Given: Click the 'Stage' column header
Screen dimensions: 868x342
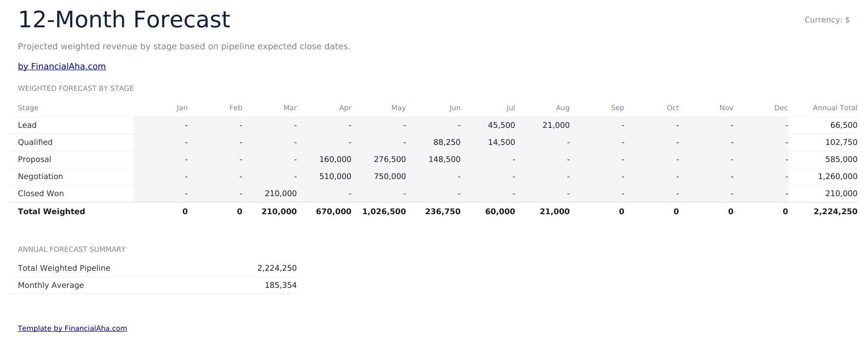Looking at the screenshot, I should coord(28,108).
